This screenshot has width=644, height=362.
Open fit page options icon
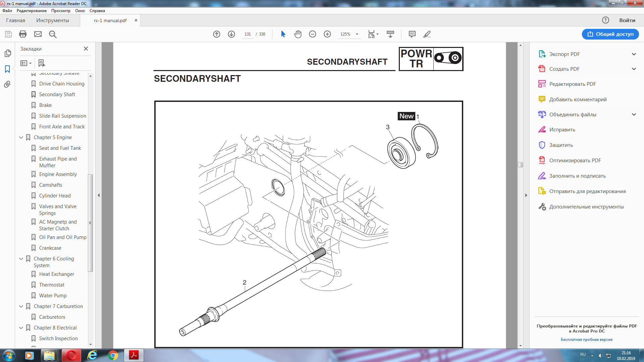373,34
